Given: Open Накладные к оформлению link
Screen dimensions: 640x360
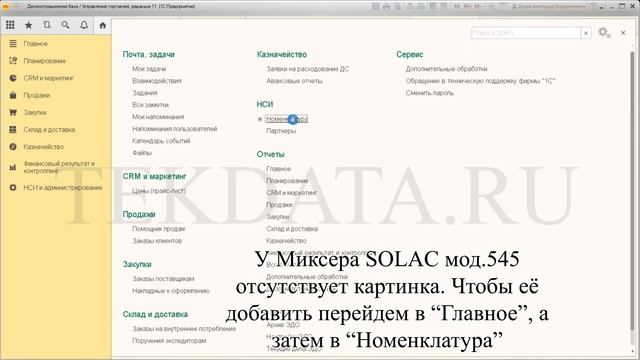Looking at the screenshot, I should (x=171, y=291).
